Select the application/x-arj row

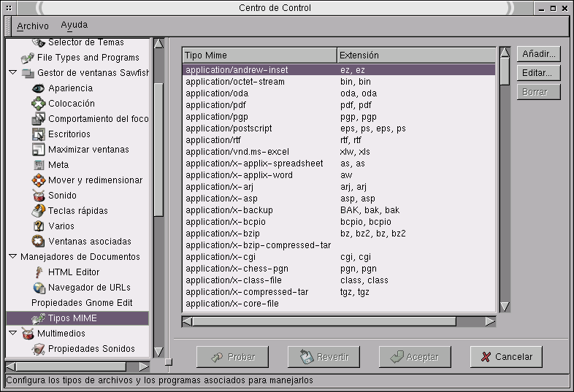(x=339, y=187)
